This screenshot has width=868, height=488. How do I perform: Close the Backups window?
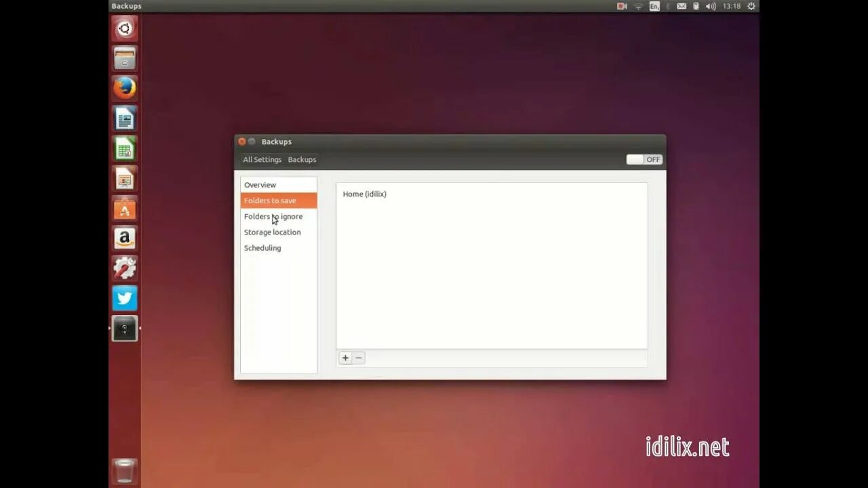coord(242,142)
